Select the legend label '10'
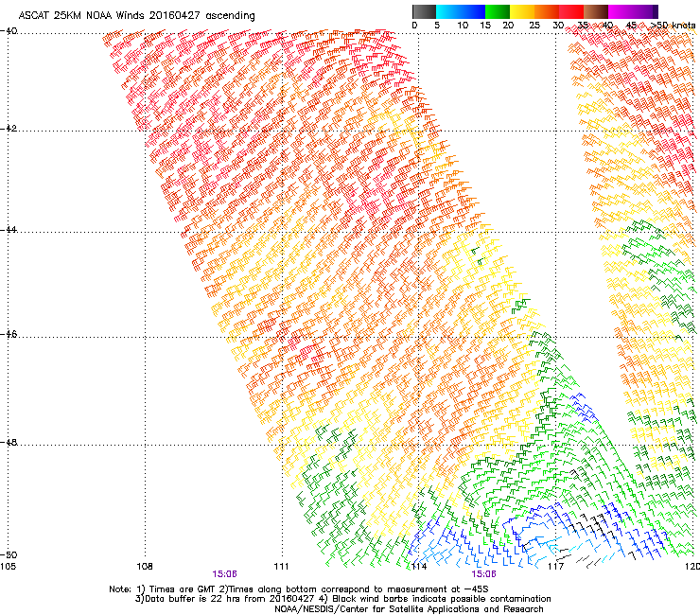The image size is (700, 615). point(463,26)
